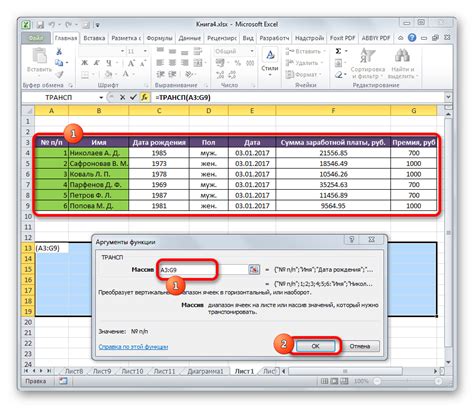Cancel formula entry with the X icon
The height and width of the screenshot is (408, 474).
[122, 97]
